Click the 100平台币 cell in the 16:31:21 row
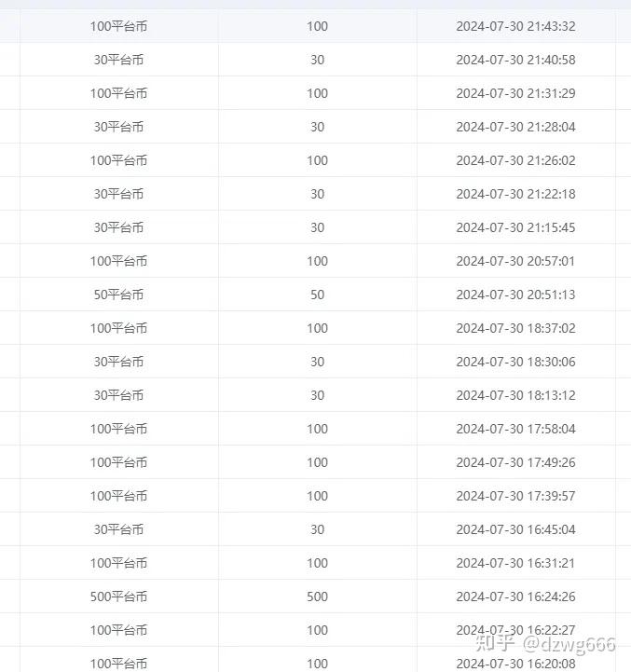This screenshot has height=672, width=631. 118,563
